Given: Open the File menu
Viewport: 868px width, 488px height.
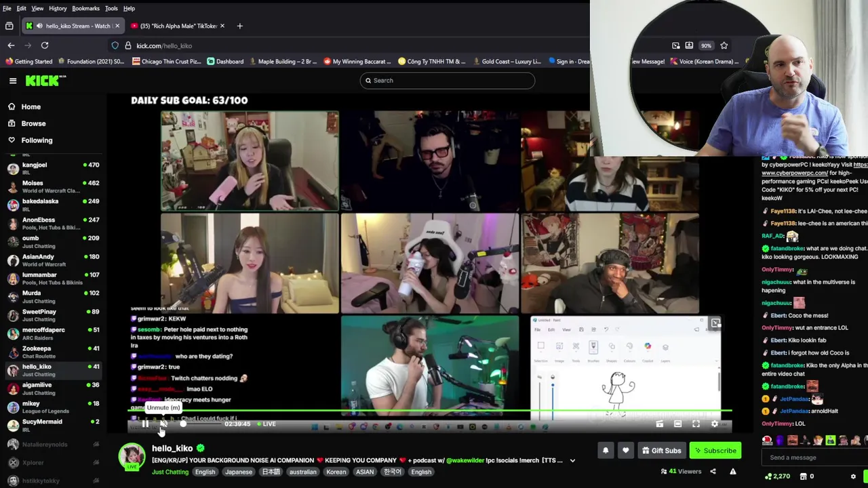Looking at the screenshot, I should point(7,8).
